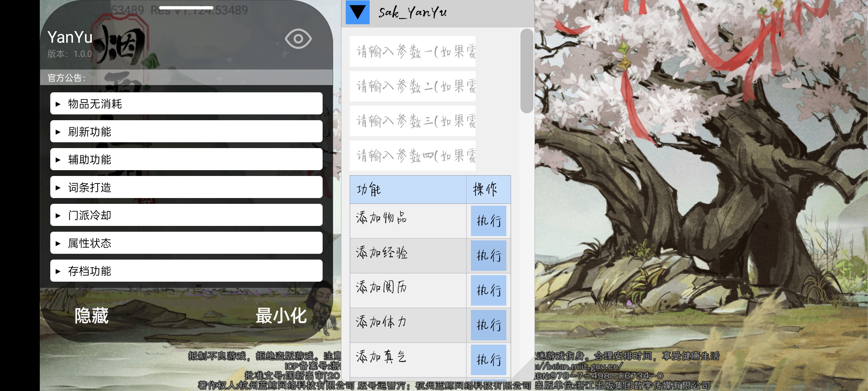The height and width of the screenshot is (391, 868).
Task: Click the 功能 column header
Action: point(408,189)
